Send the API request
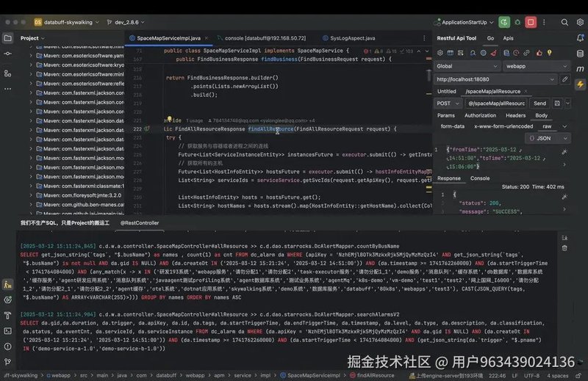This screenshot has height=381, width=588. 539,104
